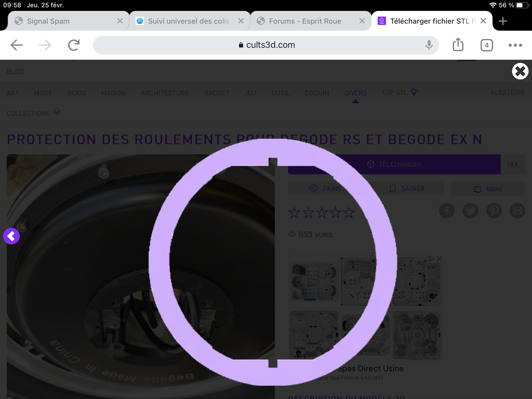Screen dimensions: 532x399
Task: Open the BLOG link
Action: (x=15, y=72)
